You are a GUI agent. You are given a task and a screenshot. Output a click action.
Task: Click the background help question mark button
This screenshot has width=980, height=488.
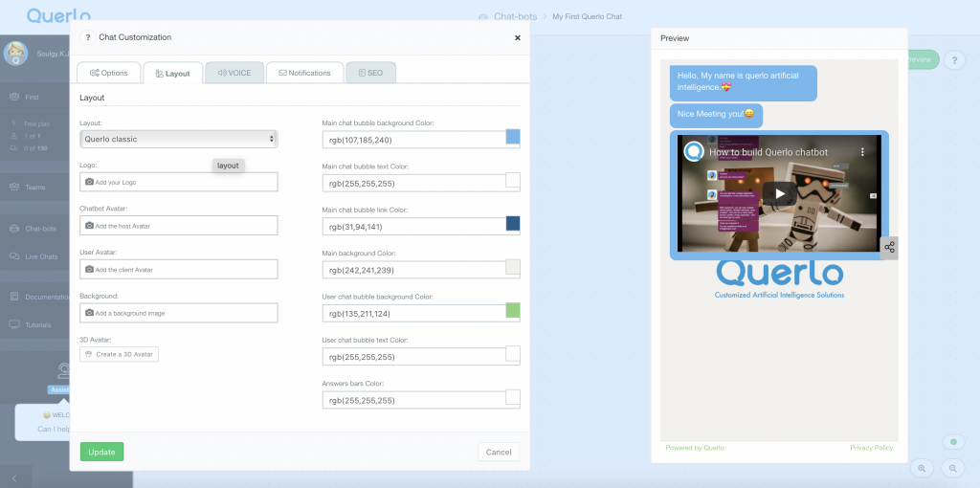pos(954,60)
